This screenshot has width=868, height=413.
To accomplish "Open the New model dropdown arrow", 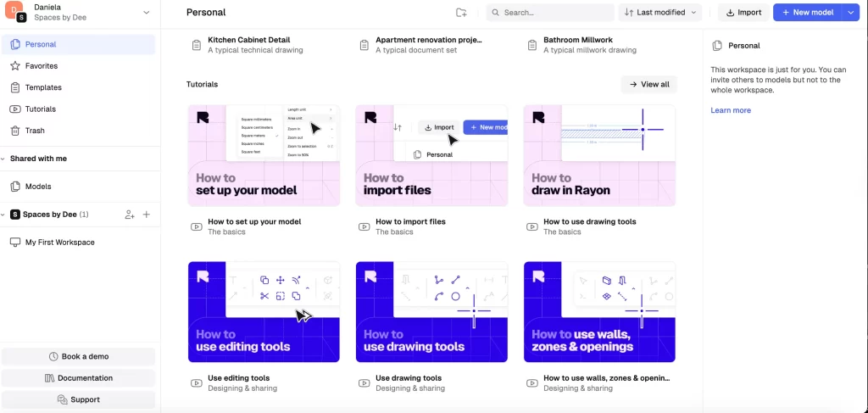I will tap(852, 13).
